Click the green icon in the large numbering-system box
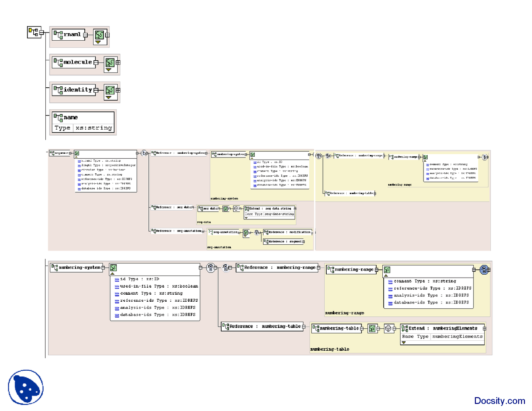This screenshot has height=411, width=532. [x=113, y=268]
